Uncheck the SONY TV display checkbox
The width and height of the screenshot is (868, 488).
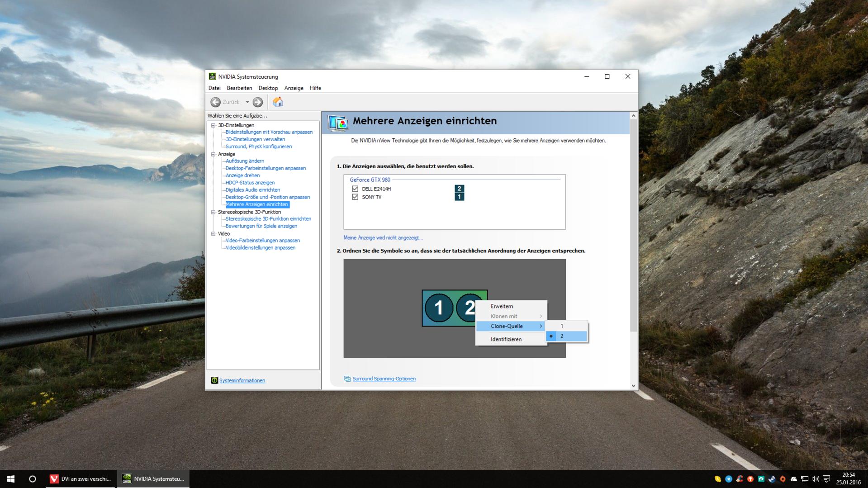(x=355, y=197)
